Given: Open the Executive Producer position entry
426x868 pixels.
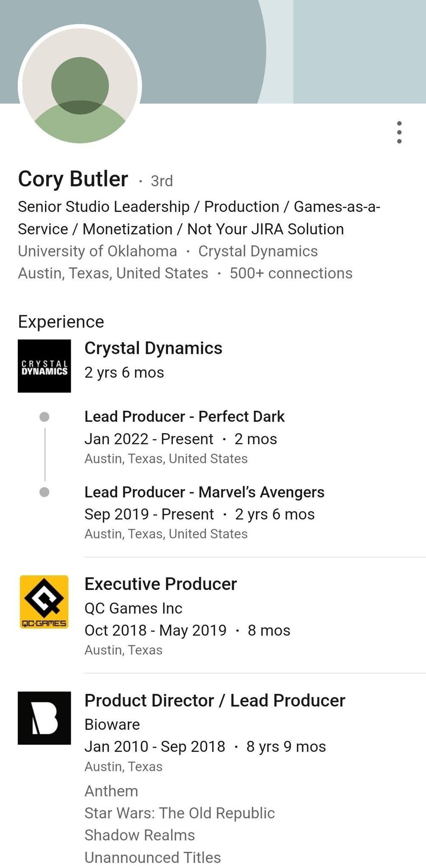Looking at the screenshot, I should pos(160,584).
